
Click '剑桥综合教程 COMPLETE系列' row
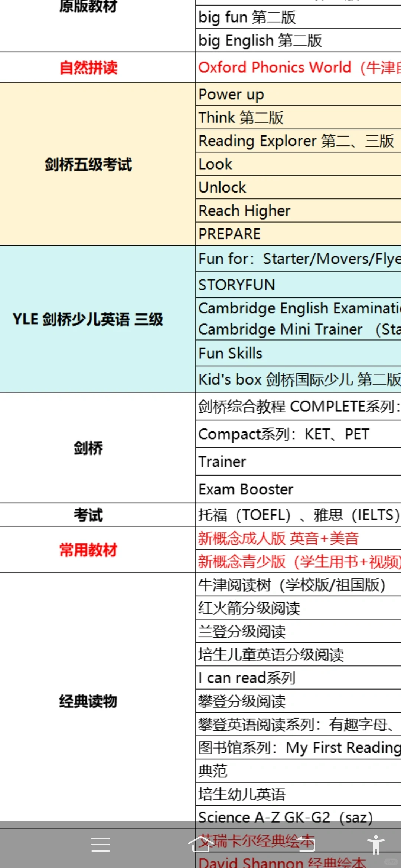click(299, 407)
